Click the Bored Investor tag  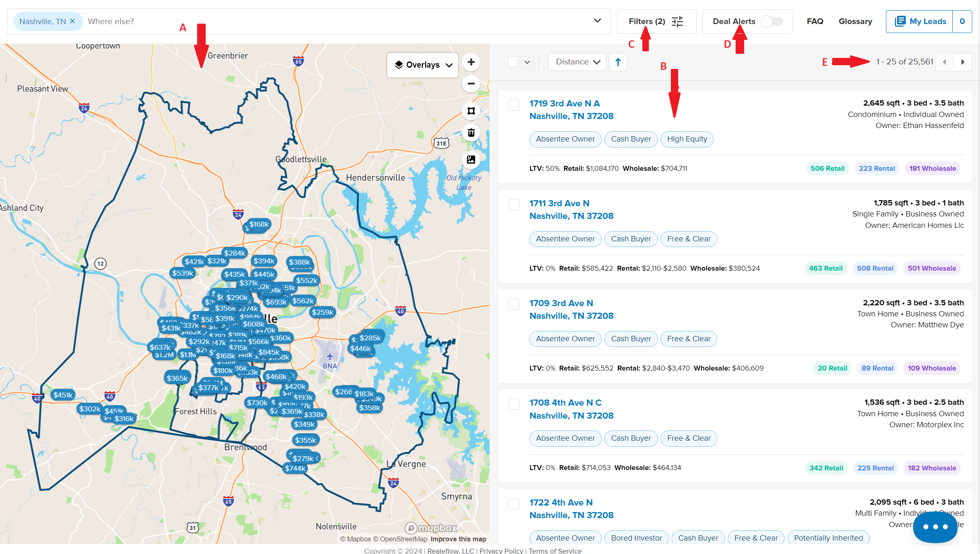[x=636, y=538]
